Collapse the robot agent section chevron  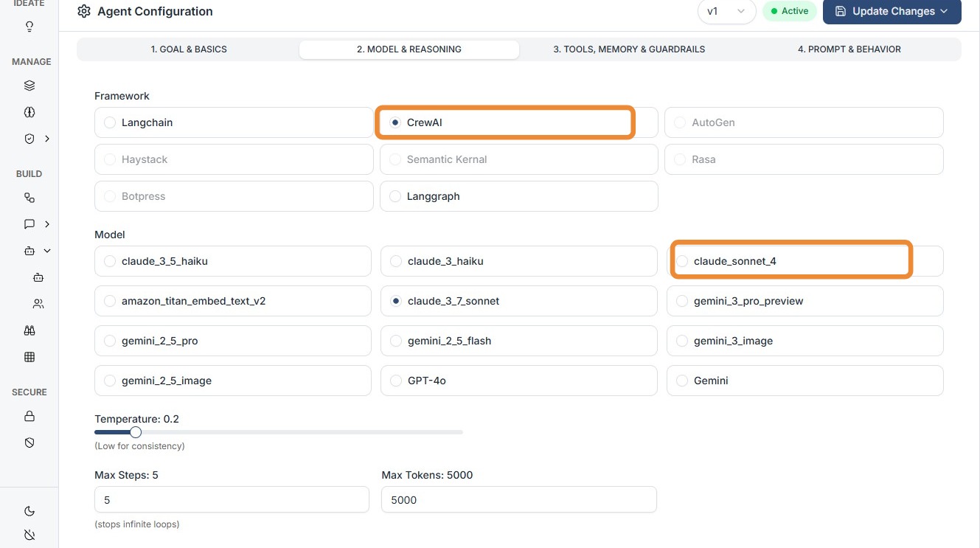click(47, 251)
